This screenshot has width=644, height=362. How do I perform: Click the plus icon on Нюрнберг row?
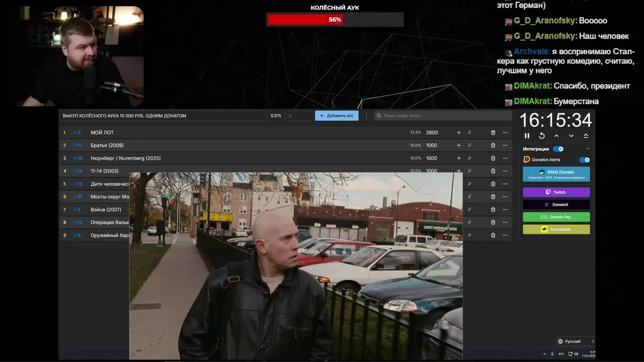(458, 158)
